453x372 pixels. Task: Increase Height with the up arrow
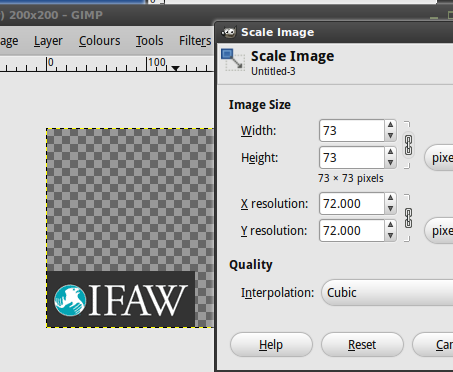[x=390, y=152]
